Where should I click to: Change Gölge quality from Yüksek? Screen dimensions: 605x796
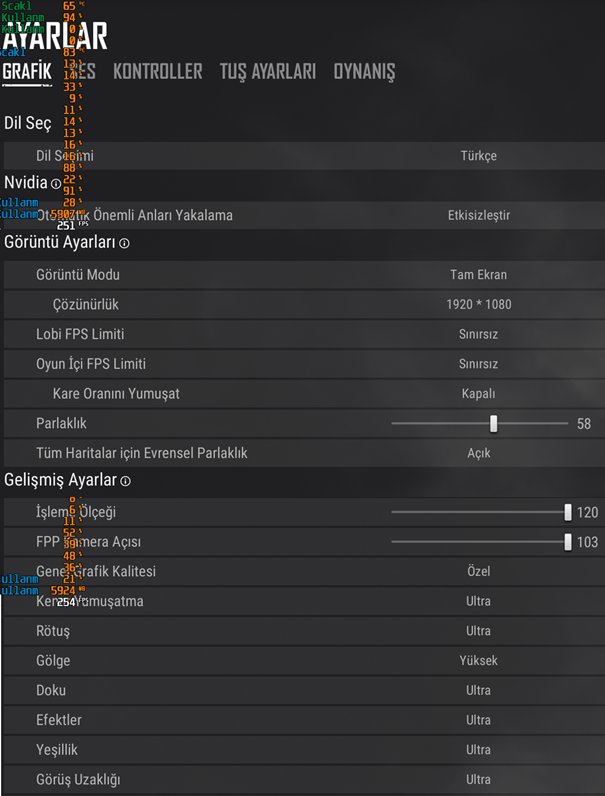(478, 661)
